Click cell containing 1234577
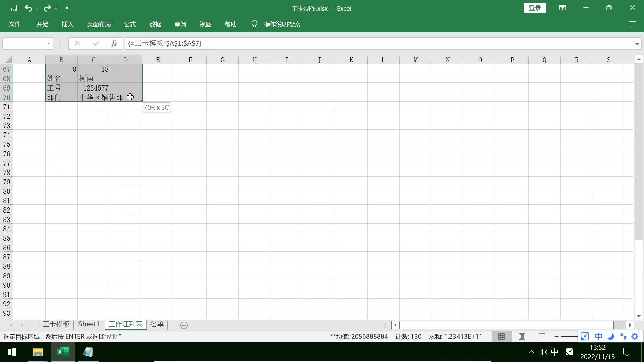The image size is (644, 362). click(94, 88)
